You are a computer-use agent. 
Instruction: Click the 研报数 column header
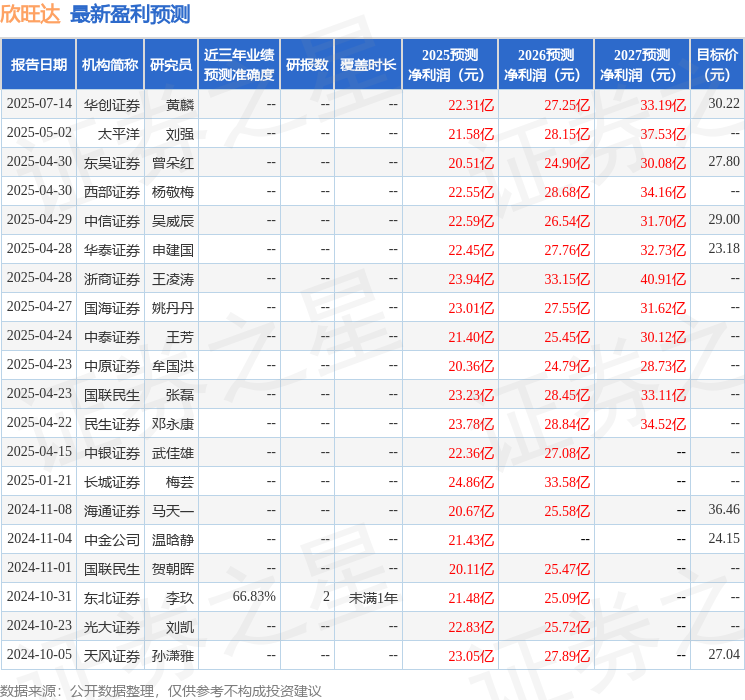[307, 65]
